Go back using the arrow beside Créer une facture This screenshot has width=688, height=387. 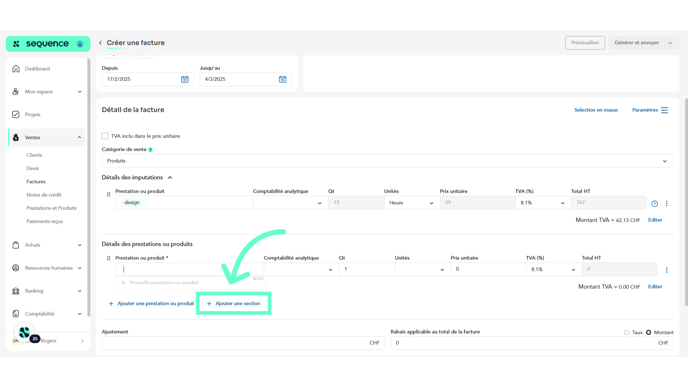(x=100, y=43)
